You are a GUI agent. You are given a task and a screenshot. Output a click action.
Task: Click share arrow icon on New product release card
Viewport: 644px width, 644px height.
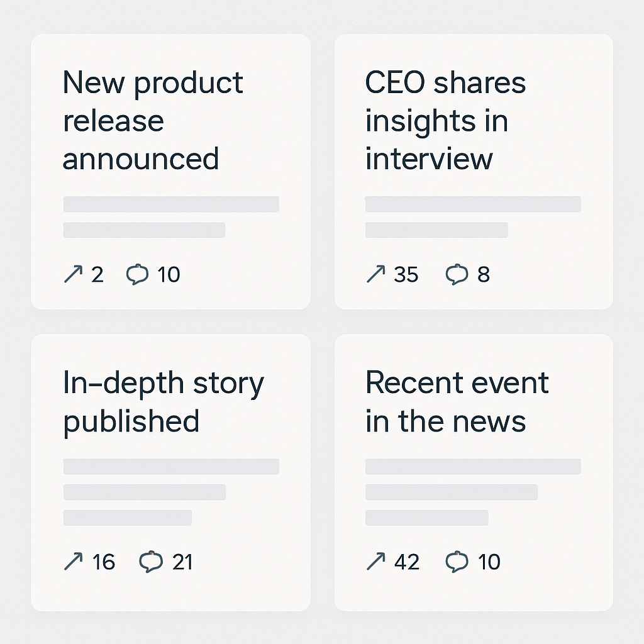pyautogui.click(x=73, y=274)
